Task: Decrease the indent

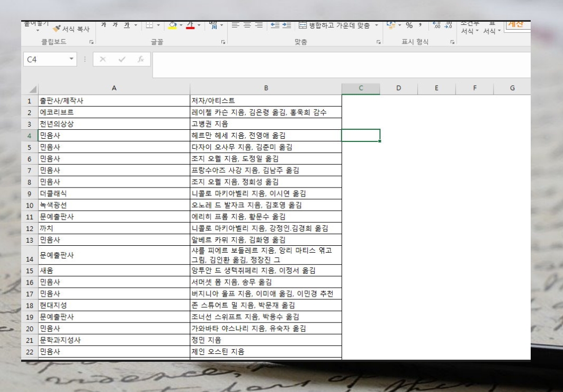Action: [x=275, y=25]
